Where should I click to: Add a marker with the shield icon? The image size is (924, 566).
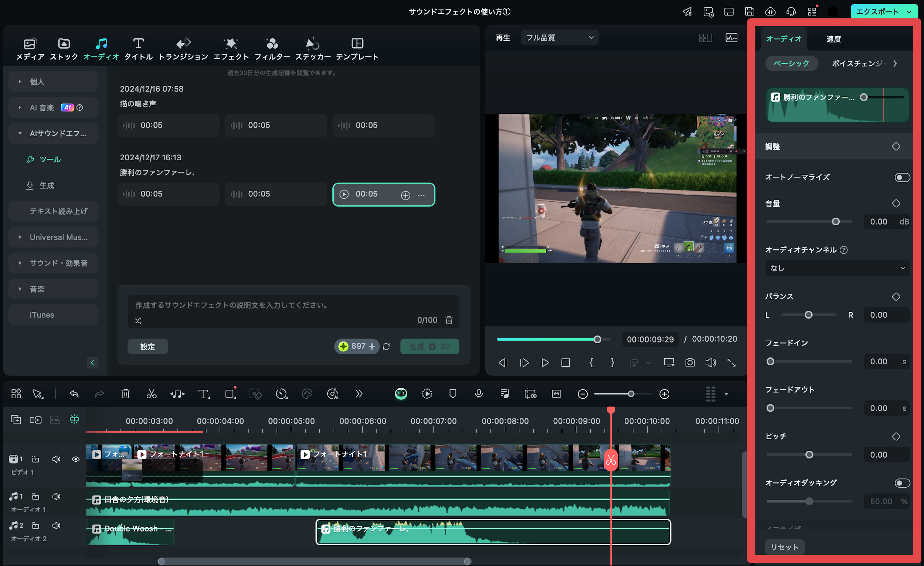tap(453, 394)
